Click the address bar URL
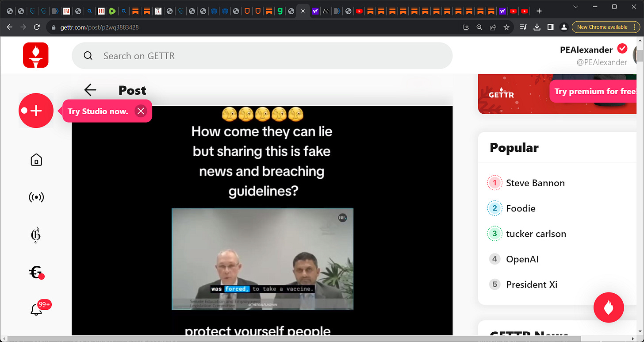 [x=100, y=27]
